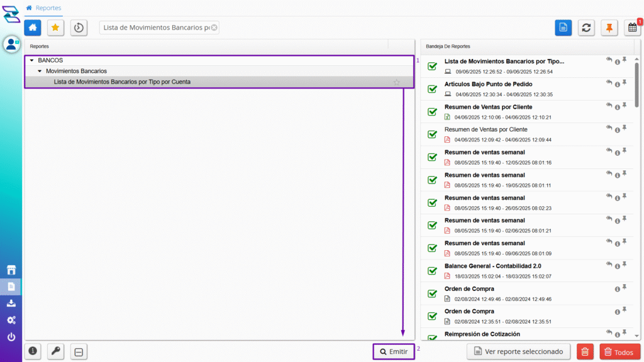Click the refresh icon in top toolbar
This screenshot has width=644, height=362.
[x=586, y=28]
